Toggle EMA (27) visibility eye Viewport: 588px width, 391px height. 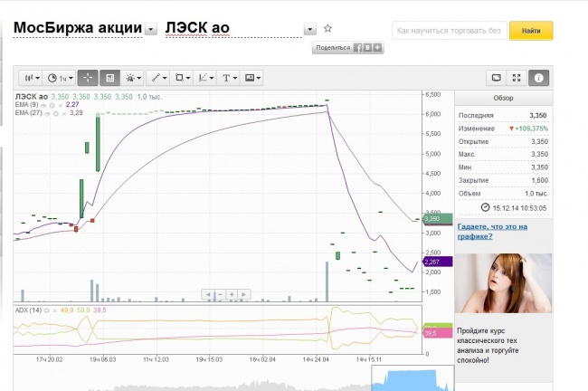47,113
